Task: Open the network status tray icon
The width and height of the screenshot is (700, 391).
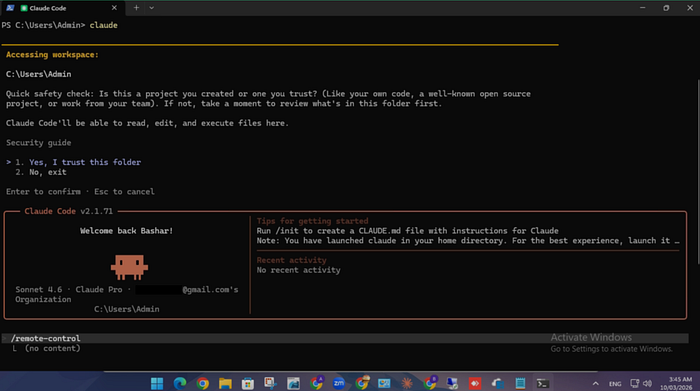Action: 634,383
